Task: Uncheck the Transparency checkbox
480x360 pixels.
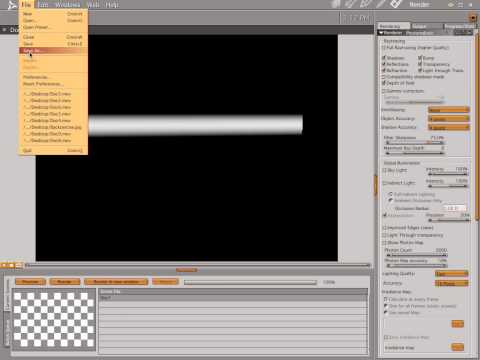Action: point(420,64)
